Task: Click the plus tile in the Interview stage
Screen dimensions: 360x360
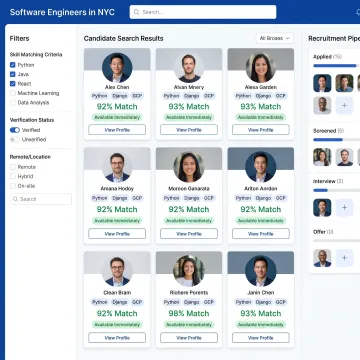Action: (344, 208)
